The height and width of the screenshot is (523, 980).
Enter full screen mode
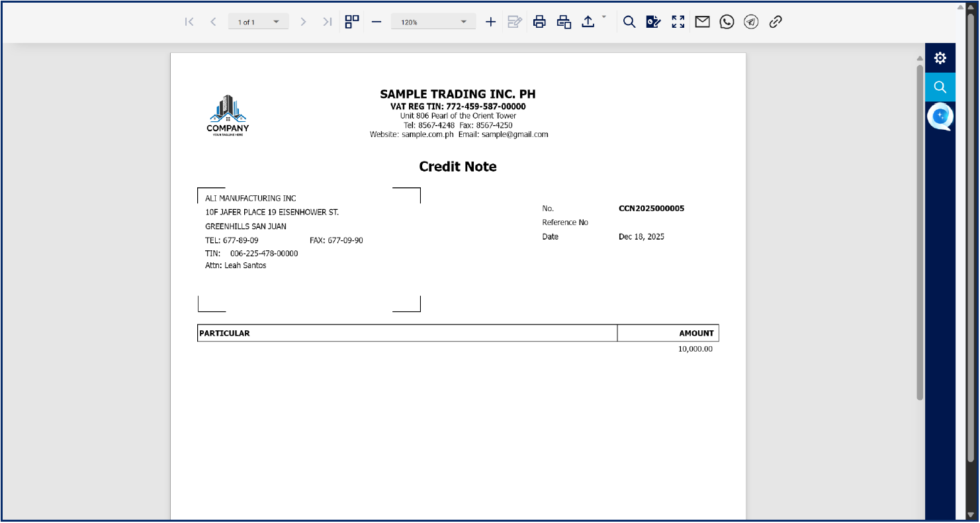click(x=678, y=22)
